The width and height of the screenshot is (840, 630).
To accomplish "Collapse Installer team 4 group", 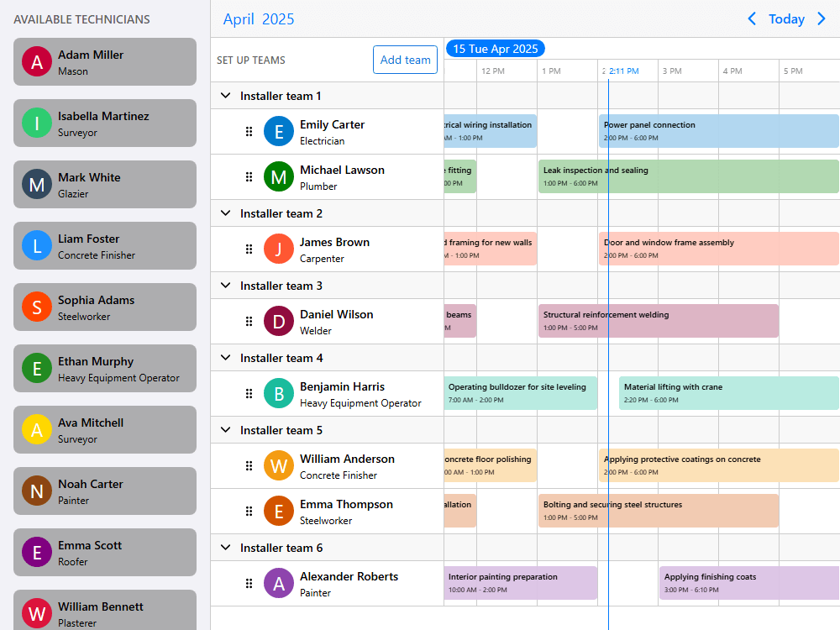I will 225,358.
